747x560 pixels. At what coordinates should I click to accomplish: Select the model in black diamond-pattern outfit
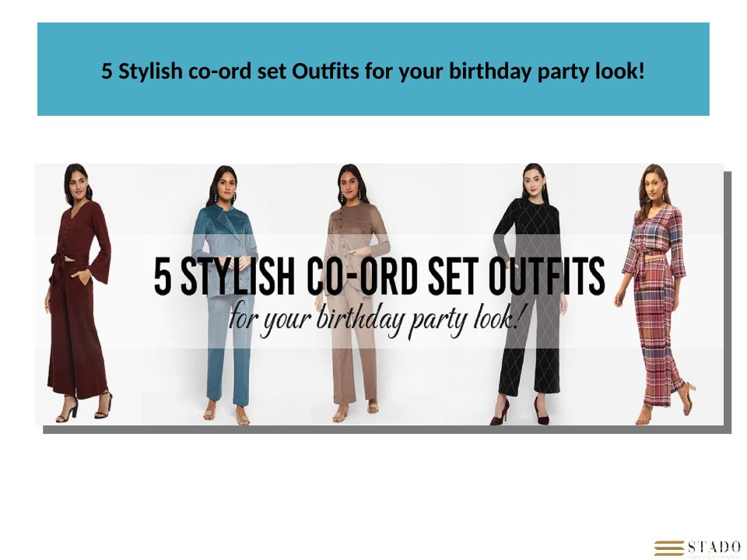click(529, 294)
